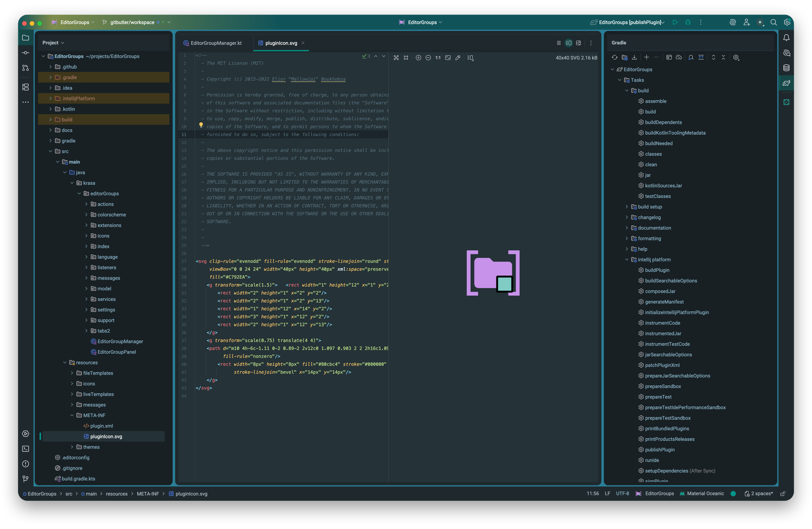Open Git tool window at bottom left
The width and height of the screenshot is (812, 529).
[x=26, y=479]
